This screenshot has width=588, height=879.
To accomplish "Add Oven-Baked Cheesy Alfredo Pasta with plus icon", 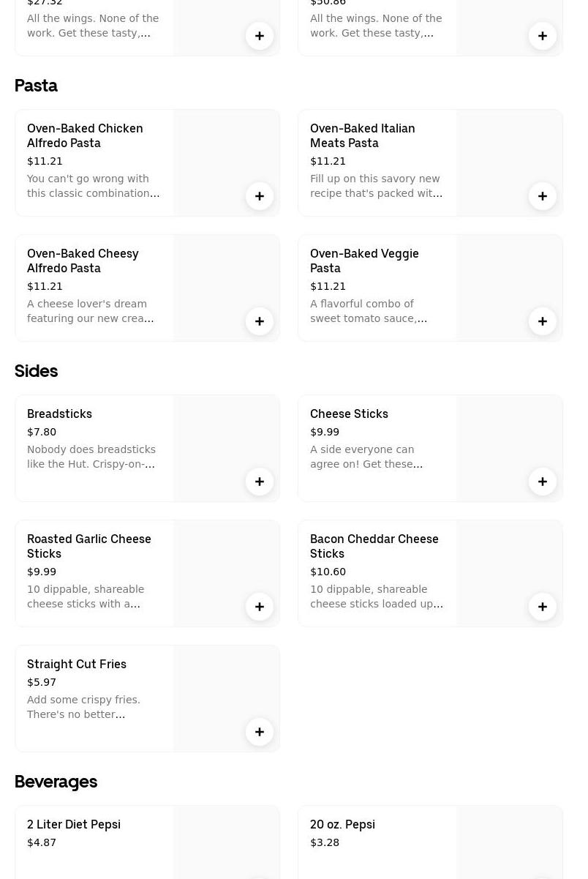I will (260, 321).
